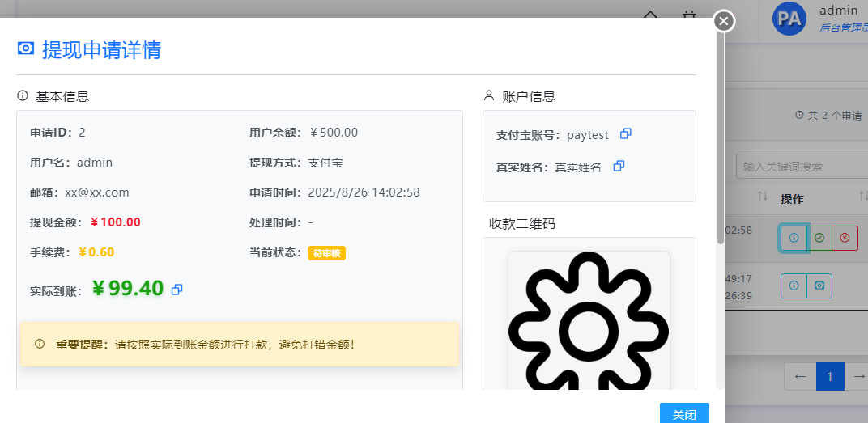Click the info icon next to 基本信息
The width and height of the screenshot is (868, 423).
click(23, 95)
